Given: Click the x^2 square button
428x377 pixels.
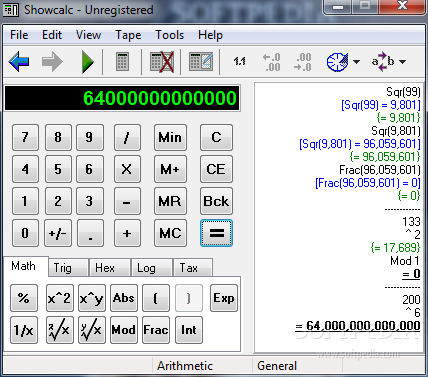Looking at the screenshot, I should [x=59, y=298].
